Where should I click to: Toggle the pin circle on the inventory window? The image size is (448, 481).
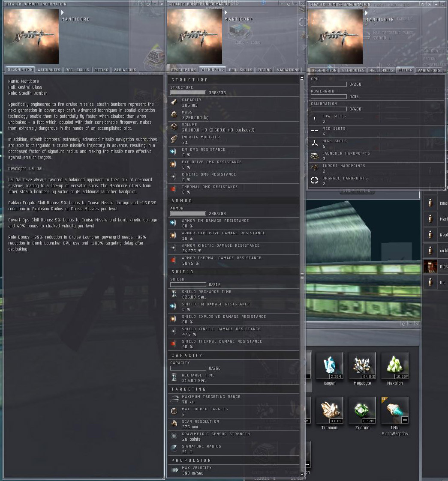(x=403, y=324)
